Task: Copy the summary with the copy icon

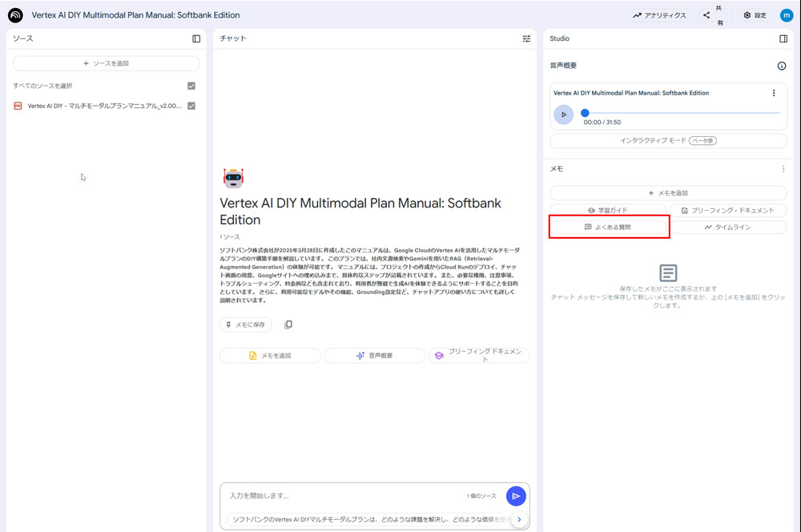Action: (x=288, y=324)
